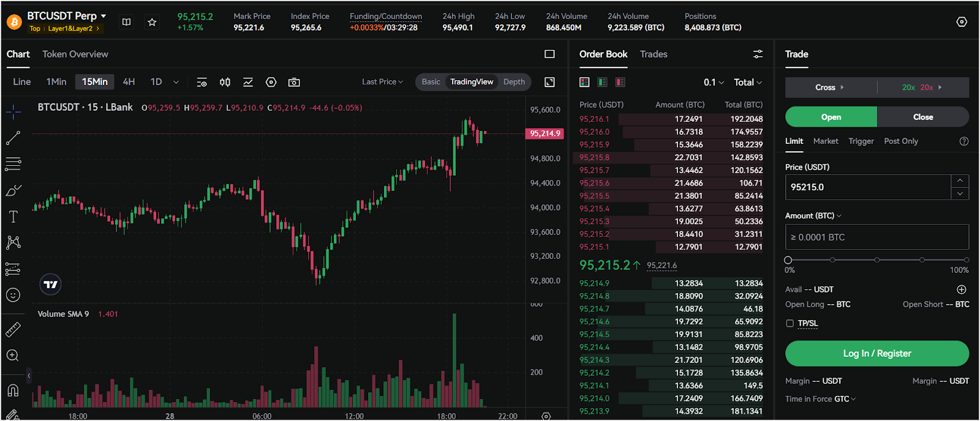
Task: Select the zoom in tool
Action: 13,356
